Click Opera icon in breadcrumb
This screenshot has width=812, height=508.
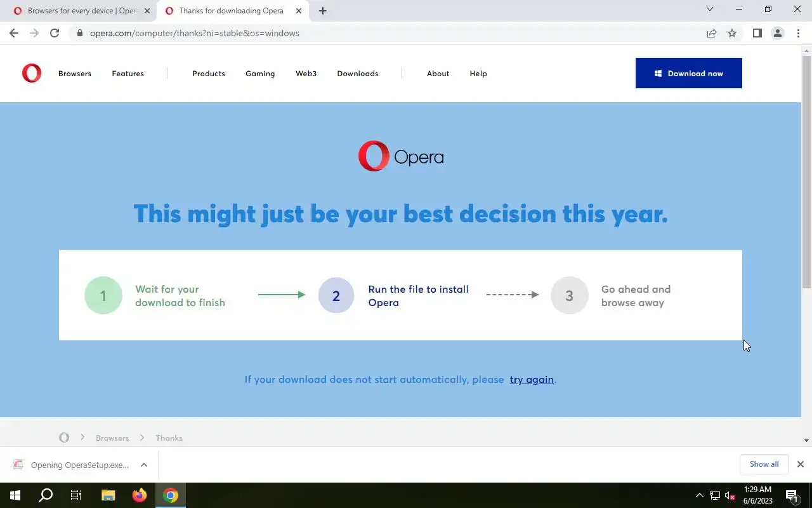tap(64, 438)
